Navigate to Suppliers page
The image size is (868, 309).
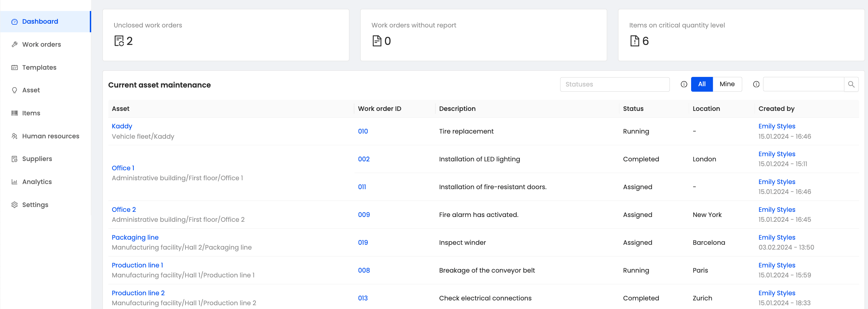pyautogui.click(x=37, y=159)
